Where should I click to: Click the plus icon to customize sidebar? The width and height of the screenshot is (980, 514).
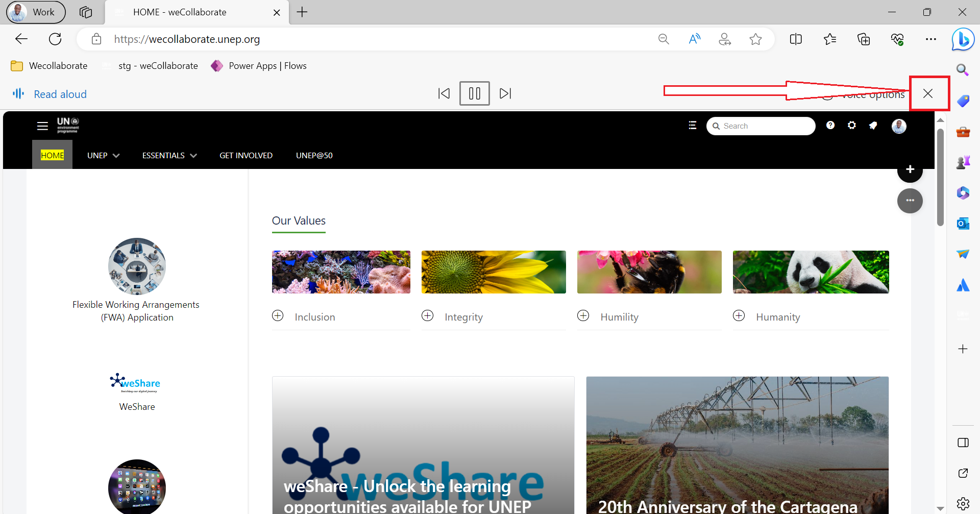point(963,349)
